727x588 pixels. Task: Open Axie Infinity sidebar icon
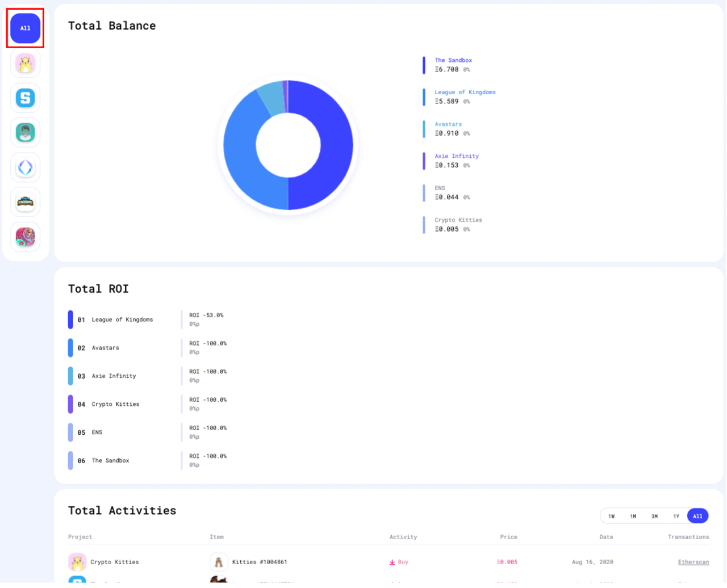(25, 237)
